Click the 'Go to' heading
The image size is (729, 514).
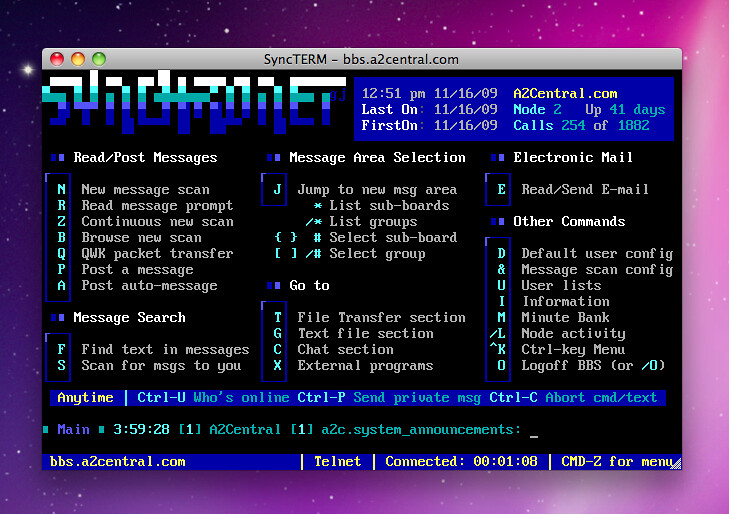click(309, 285)
